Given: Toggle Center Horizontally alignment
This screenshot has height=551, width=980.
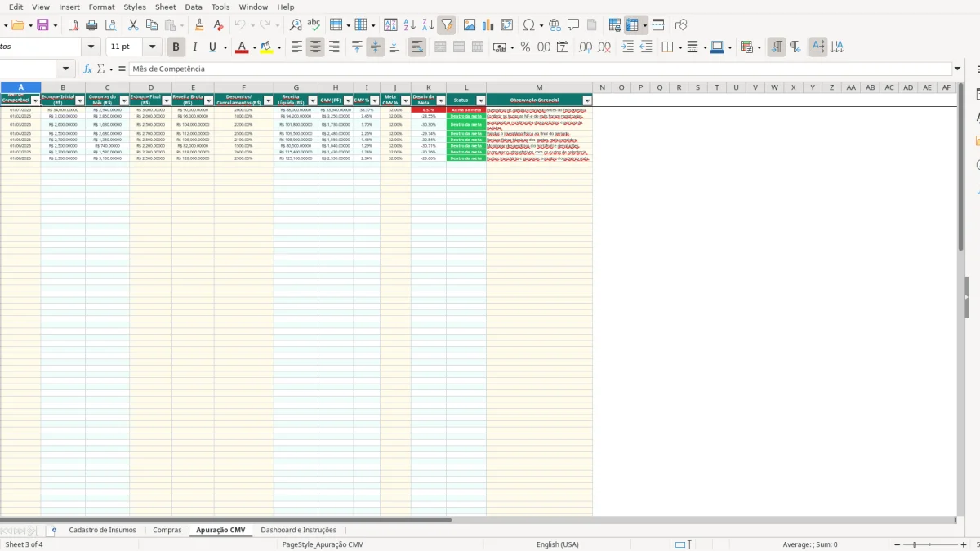Looking at the screenshot, I should pyautogui.click(x=315, y=47).
